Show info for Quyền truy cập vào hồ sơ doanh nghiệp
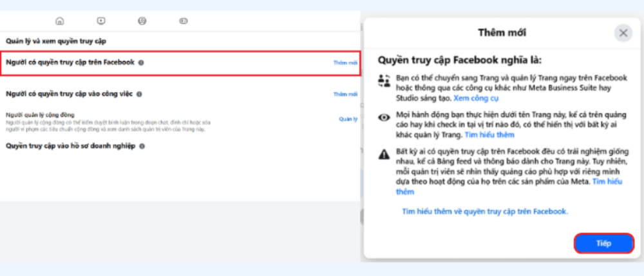 click(x=142, y=146)
